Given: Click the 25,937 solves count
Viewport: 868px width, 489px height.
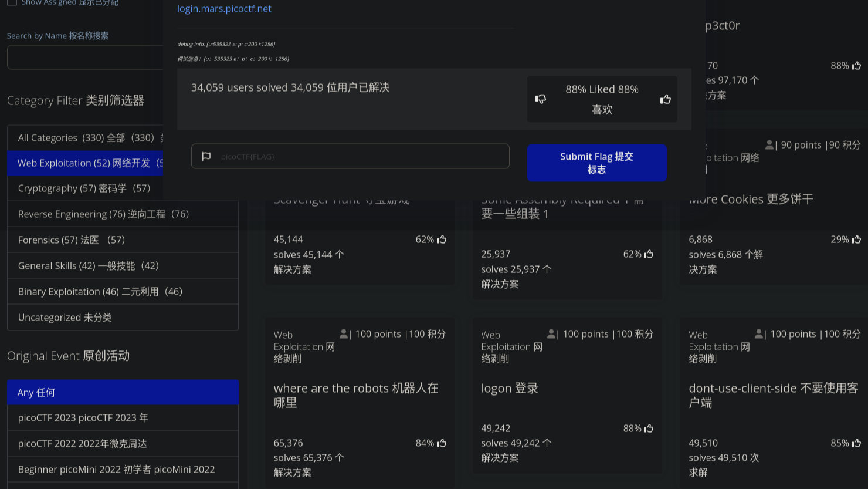Looking at the screenshot, I should coord(496,254).
